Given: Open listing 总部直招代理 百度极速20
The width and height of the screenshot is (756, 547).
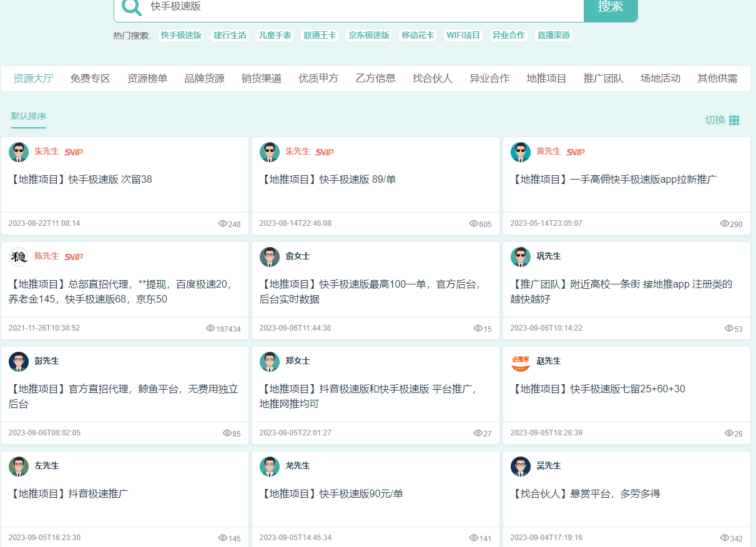Looking at the screenshot, I should coord(122,292).
